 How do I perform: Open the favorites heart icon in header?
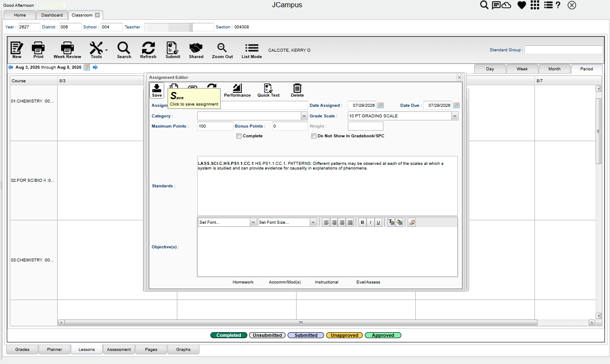click(x=522, y=5)
